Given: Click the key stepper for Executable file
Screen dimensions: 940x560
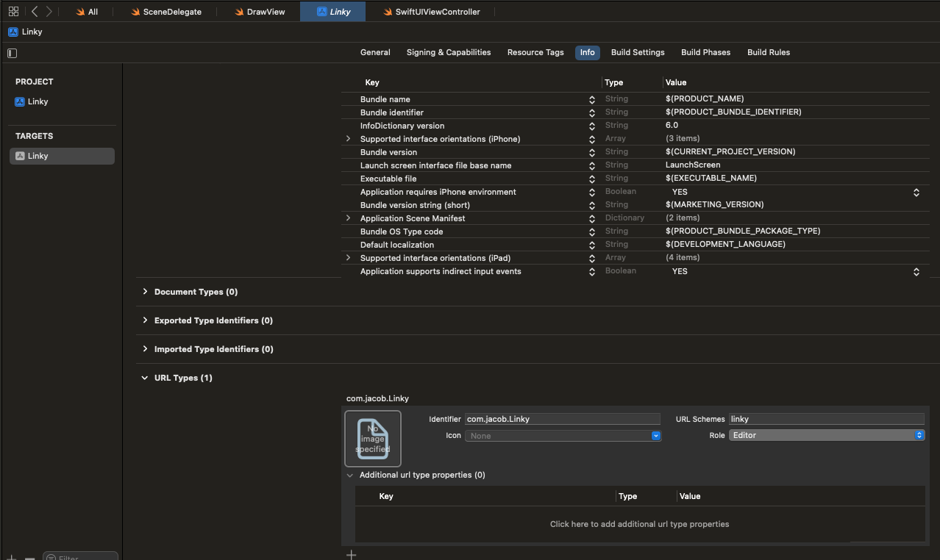Looking at the screenshot, I should click(592, 179).
